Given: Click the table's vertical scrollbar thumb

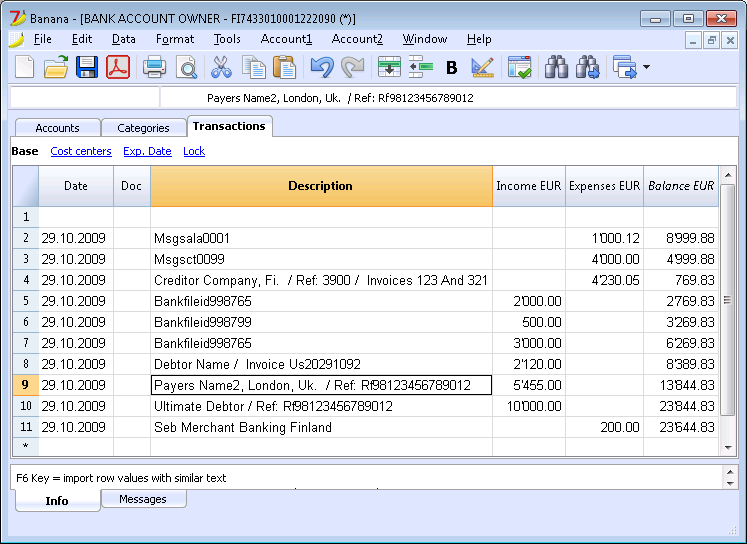Looking at the screenshot, I should tap(727, 300).
